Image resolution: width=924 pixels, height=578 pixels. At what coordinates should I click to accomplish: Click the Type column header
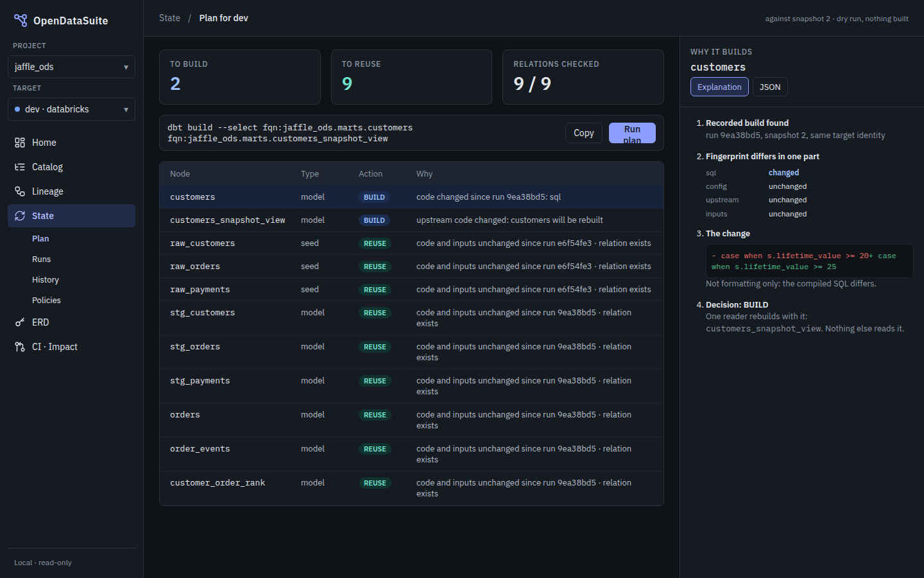pos(310,174)
